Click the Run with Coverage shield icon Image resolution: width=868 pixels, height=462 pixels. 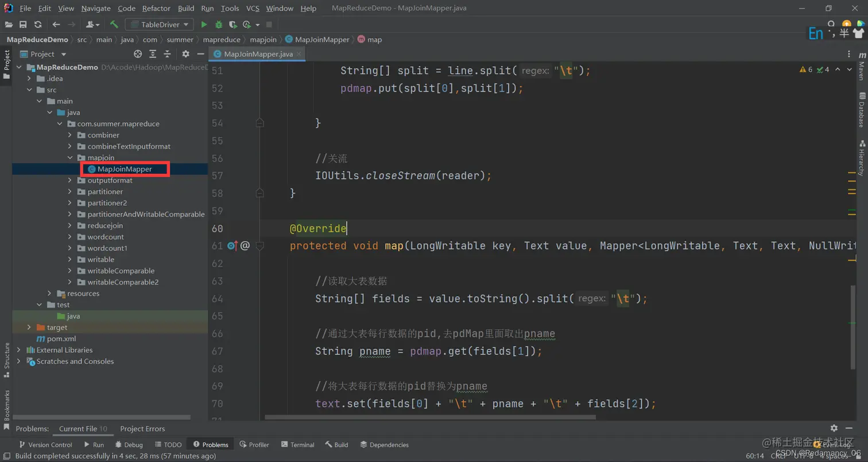(232, 25)
